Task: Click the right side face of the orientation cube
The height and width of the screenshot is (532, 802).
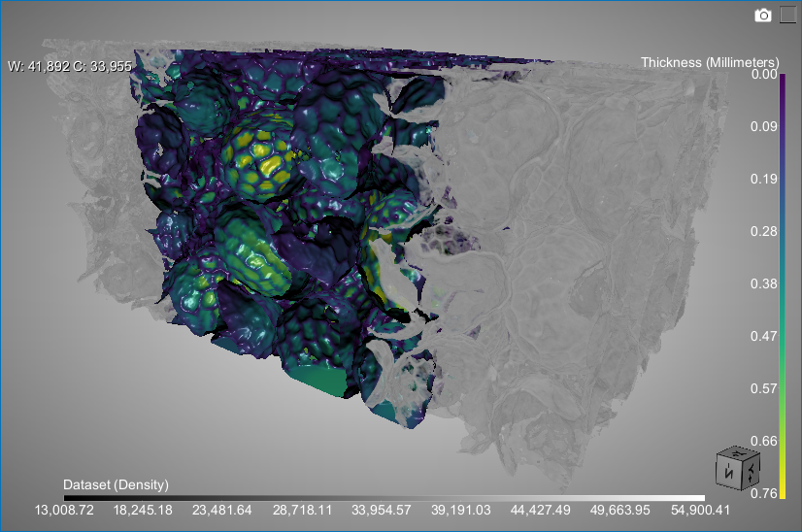Action: pyautogui.click(x=750, y=470)
